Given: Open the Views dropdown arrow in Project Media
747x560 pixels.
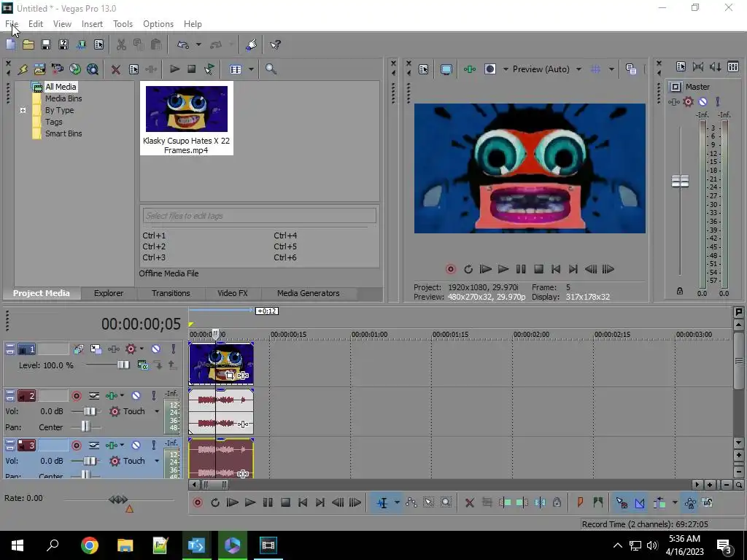Looking at the screenshot, I should 251,69.
